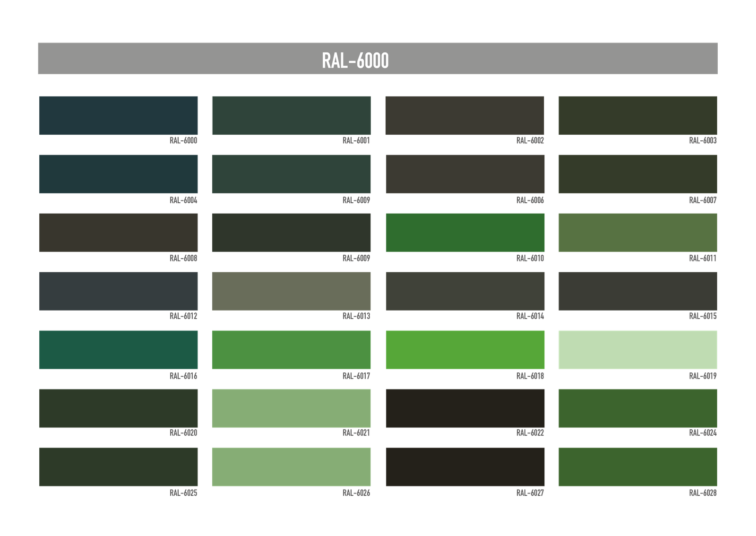Click the RAL-6013 text label
Image resolution: width=756 pixels, height=536 pixels.
pyautogui.click(x=356, y=316)
